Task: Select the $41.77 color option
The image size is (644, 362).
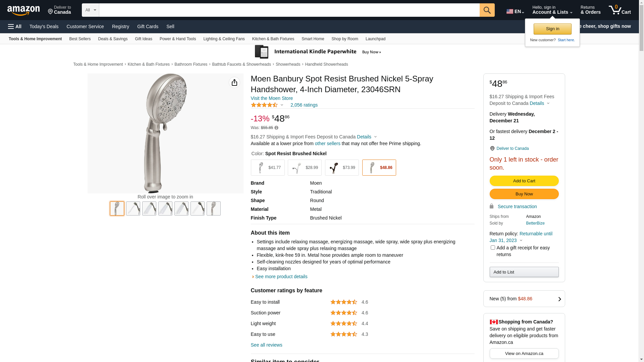Action: 267,168
